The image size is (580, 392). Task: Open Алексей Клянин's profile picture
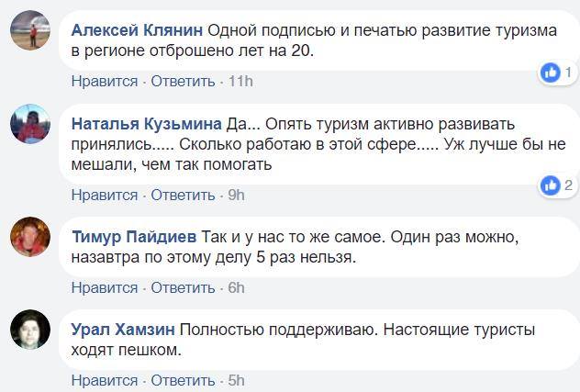tap(29, 30)
